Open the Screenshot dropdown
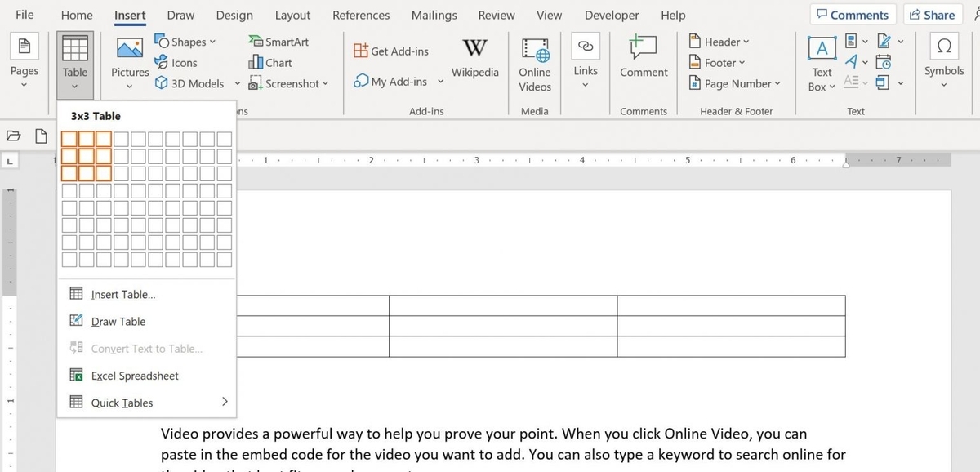 [x=289, y=83]
